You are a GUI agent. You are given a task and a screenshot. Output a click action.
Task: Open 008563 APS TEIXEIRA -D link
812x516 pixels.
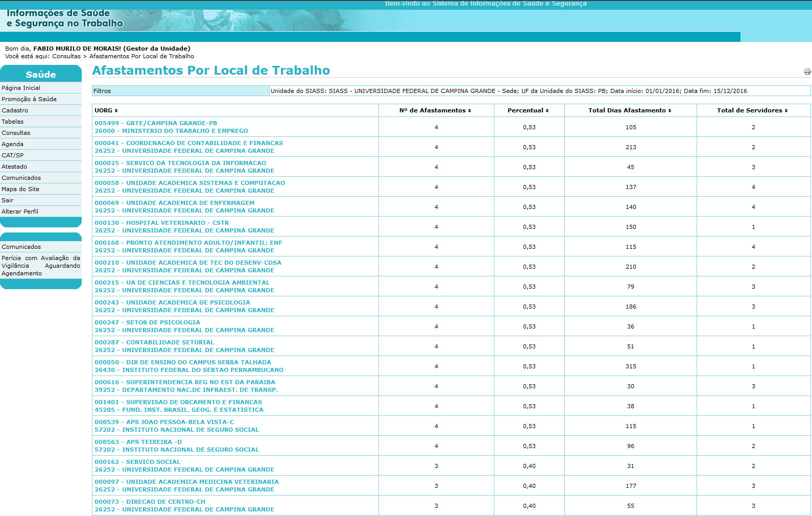tap(138, 442)
